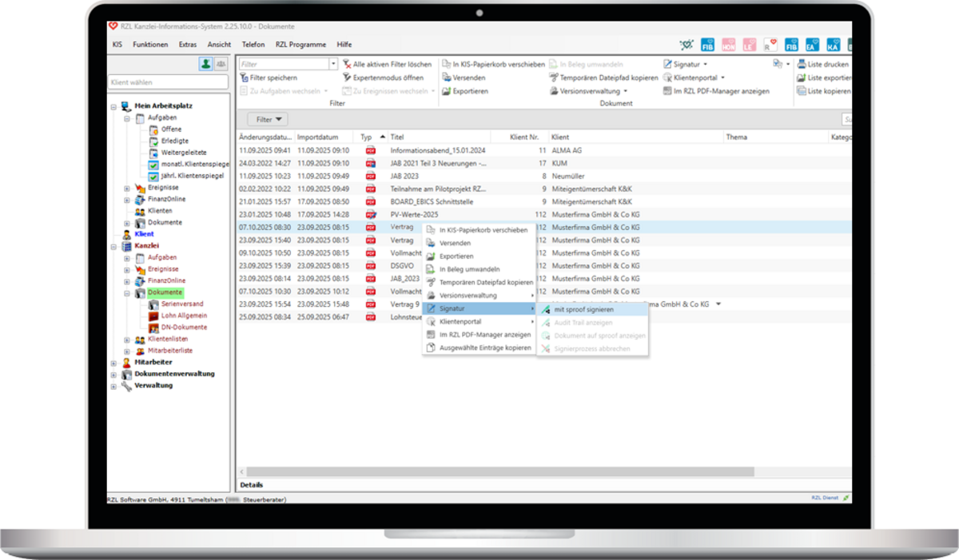This screenshot has width=959, height=560.
Task: Click the Klient wählen search field
Action: click(168, 82)
